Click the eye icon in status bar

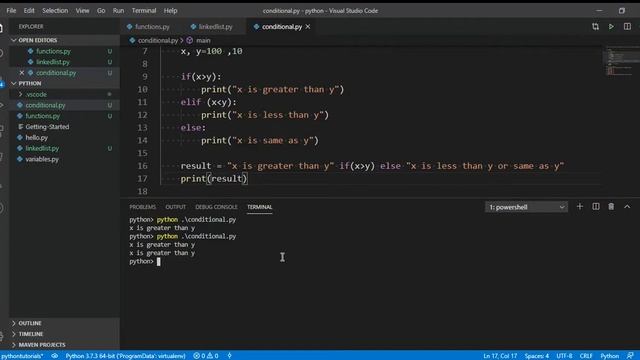(54, 356)
